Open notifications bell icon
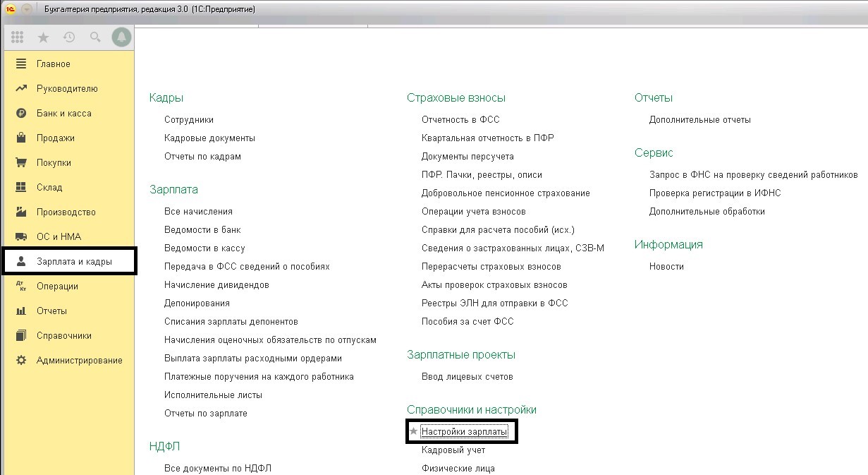Viewport: 868px width, 475px height. (x=121, y=37)
